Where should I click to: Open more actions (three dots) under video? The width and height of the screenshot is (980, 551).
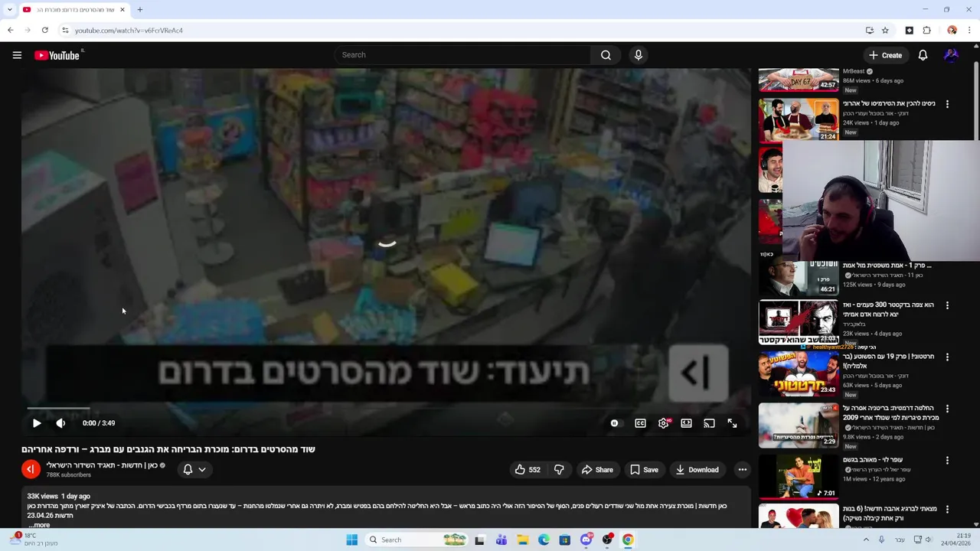coord(742,470)
